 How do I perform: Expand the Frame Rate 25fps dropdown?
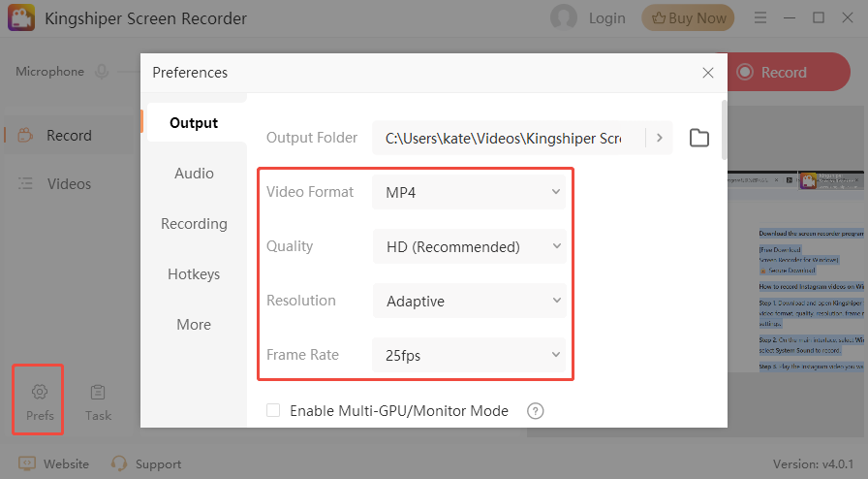(x=469, y=355)
